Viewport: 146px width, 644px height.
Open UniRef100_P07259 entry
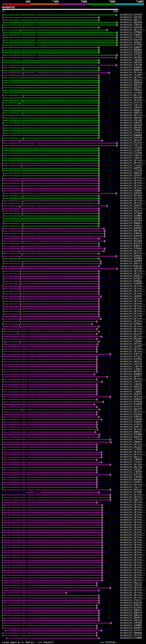click(131, 45)
